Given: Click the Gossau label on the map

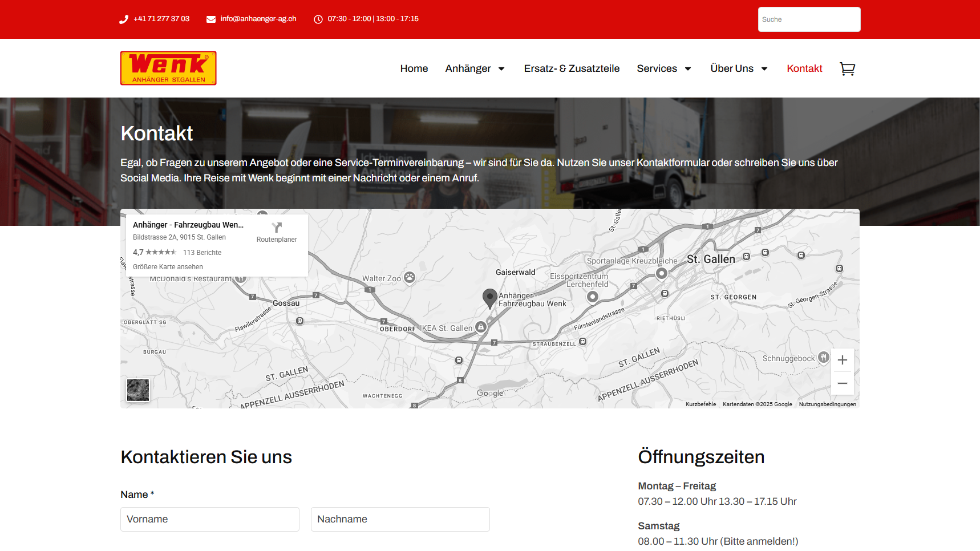Looking at the screenshot, I should tap(286, 303).
